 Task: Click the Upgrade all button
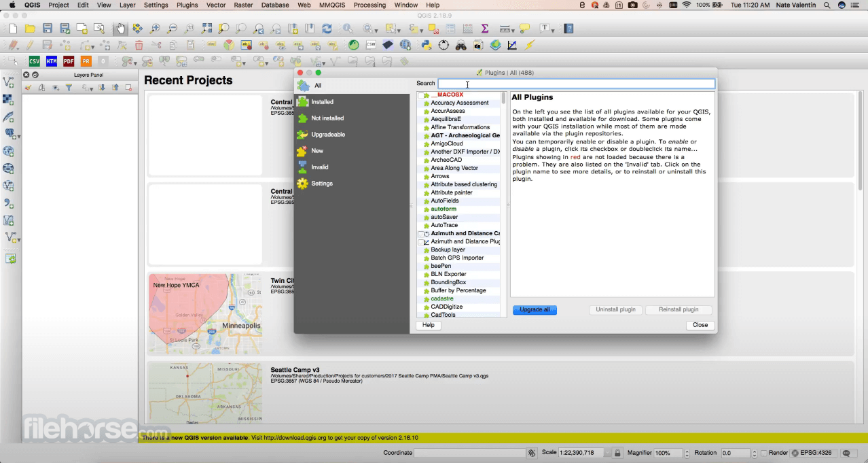[535, 310]
